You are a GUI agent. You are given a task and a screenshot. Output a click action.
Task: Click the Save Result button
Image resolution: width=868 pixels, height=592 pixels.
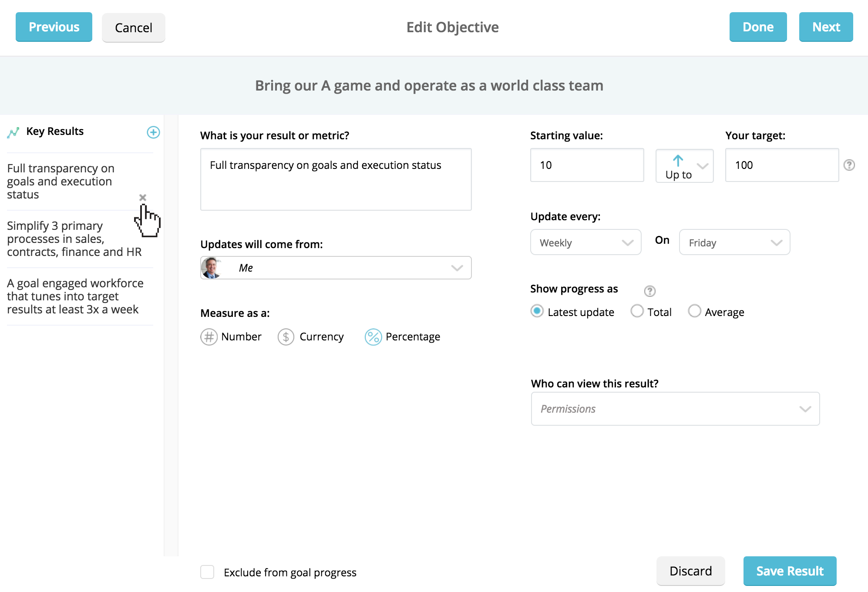click(790, 571)
